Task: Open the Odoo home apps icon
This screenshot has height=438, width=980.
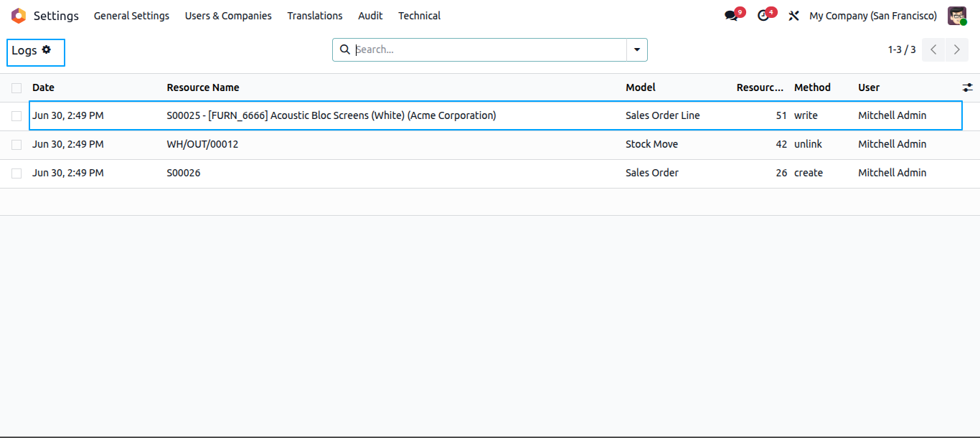Action: [18, 16]
